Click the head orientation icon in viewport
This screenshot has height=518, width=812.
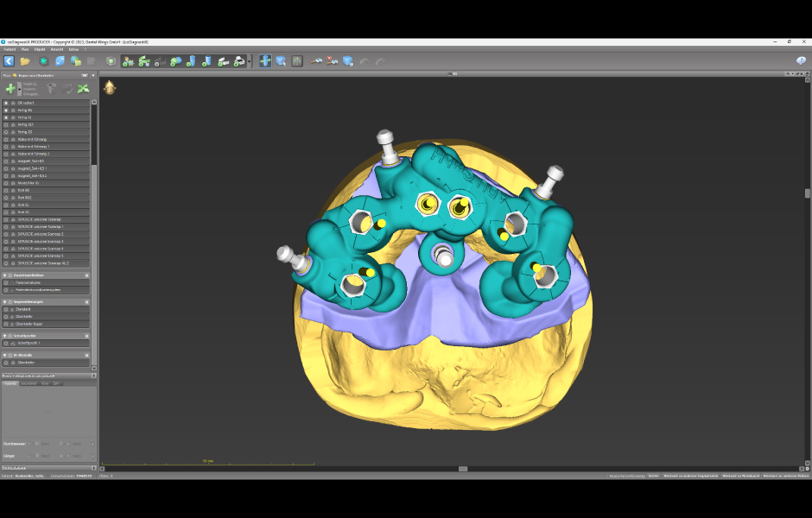[110, 87]
